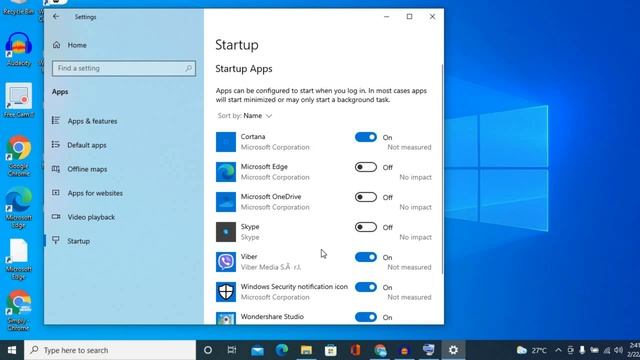
Task: Click the Free Cam desktop shortcut
Action: coord(18,100)
